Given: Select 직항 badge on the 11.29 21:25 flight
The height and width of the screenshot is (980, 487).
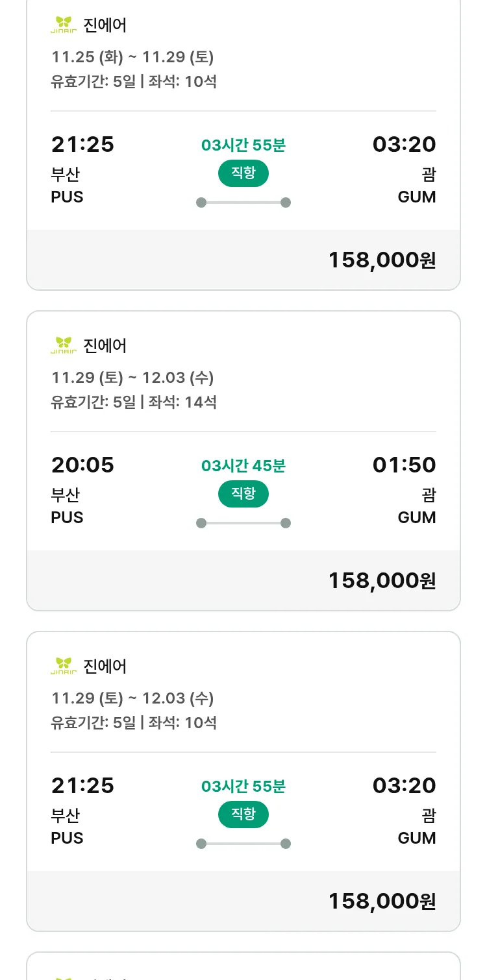Looking at the screenshot, I should coord(243,815).
